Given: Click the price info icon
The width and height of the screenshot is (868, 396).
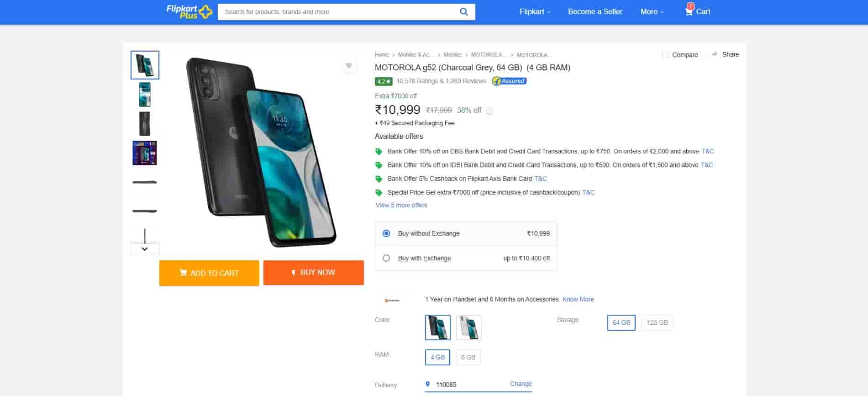Looking at the screenshot, I should pos(489,111).
